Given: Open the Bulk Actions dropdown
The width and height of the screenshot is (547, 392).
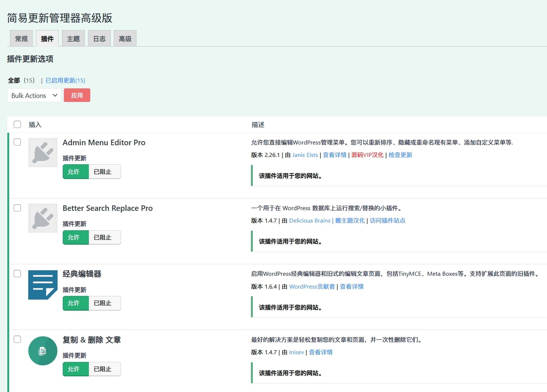Looking at the screenshot, I should click(34, 95).
